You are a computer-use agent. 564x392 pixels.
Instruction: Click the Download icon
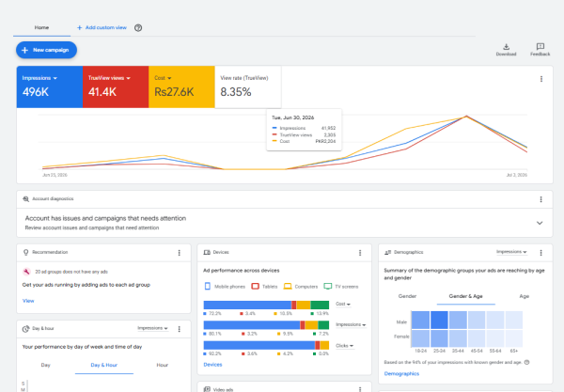(506, 47)
